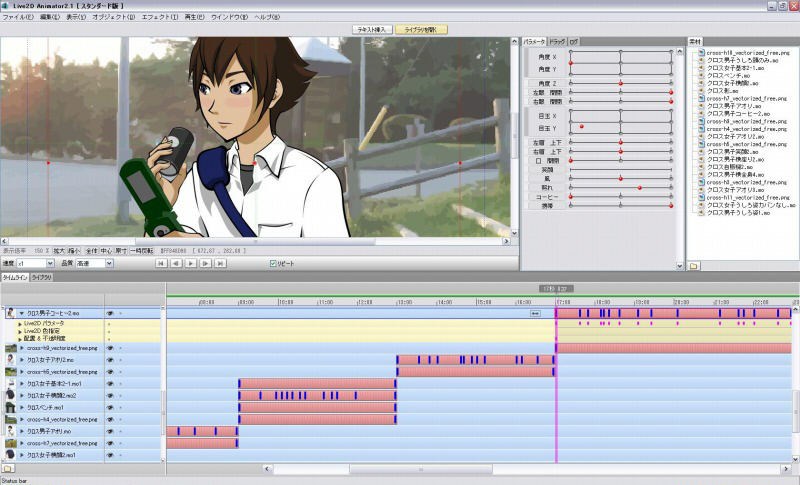Switch to the ログ tab
This screenshot has width=800, height=485.
[573, 41]
